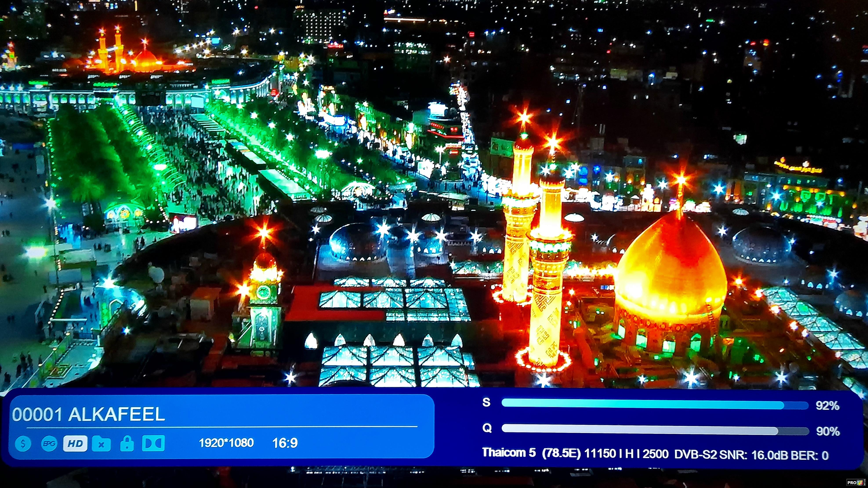Image resolution: width=868 pixels, height=488 pixels.
Task: Click the Q signal quality label
Action: pyautogui.click(x=487, y=428)
